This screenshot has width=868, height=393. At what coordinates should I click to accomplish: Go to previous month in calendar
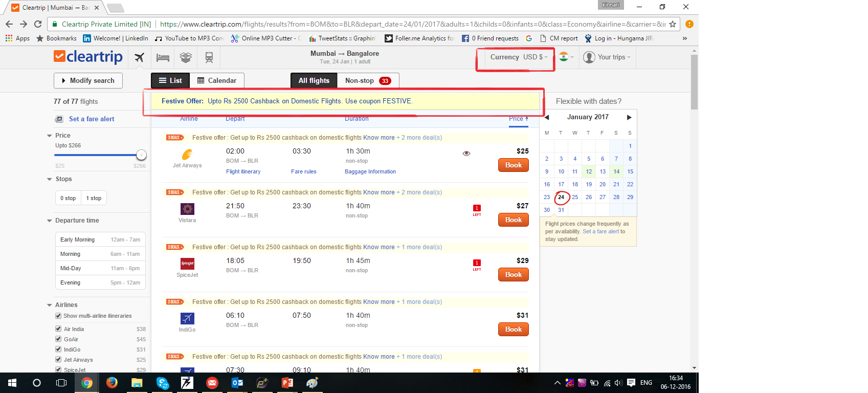(x=547, y=117)
